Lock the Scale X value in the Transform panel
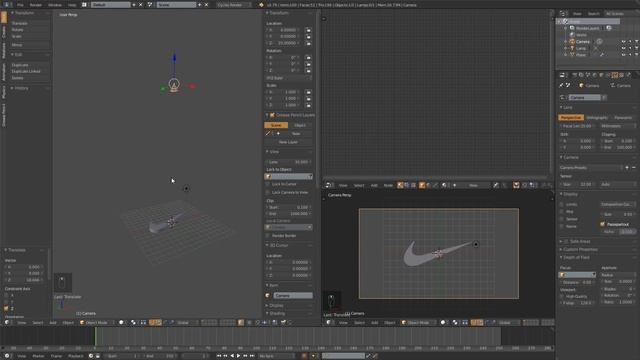This screenshot has width=640, height=360. tap(308, 92)
